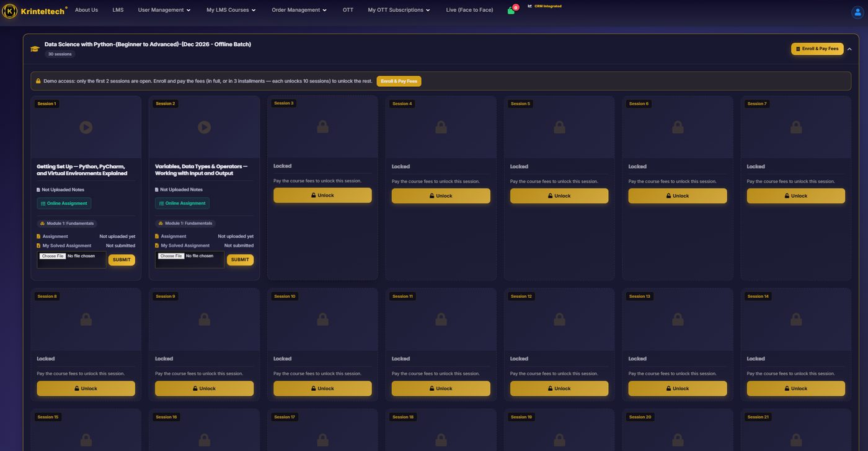Click the "30 sessions" badge
Viewport: 868px width, 451px height.
click(x=60, y=54)
